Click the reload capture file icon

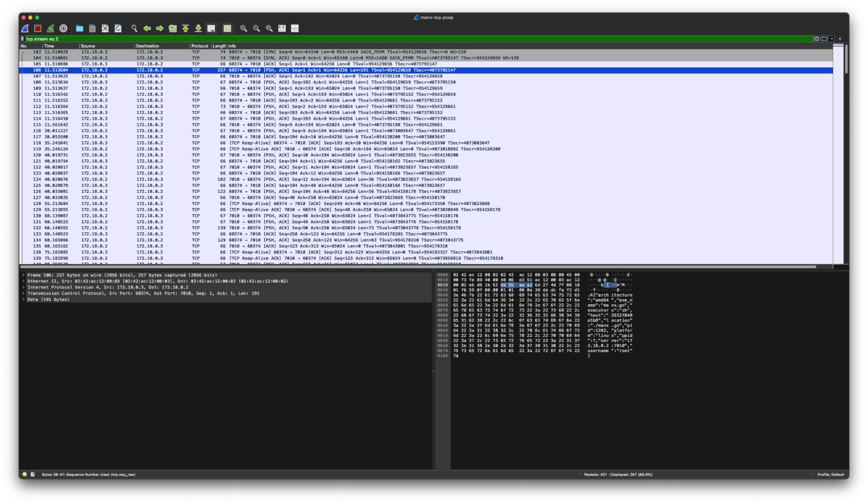tap(118, 28)
